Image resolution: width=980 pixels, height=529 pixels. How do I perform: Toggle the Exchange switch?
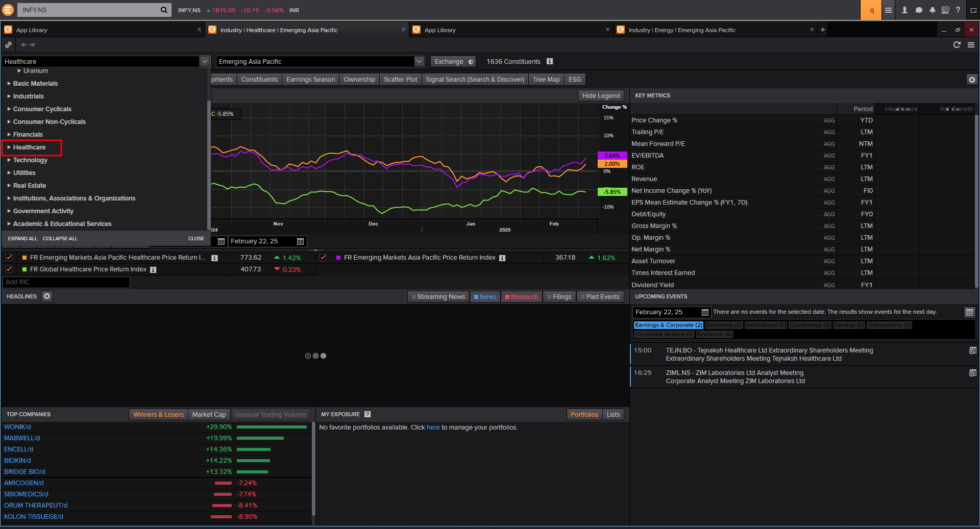click(x=471, y=62)
